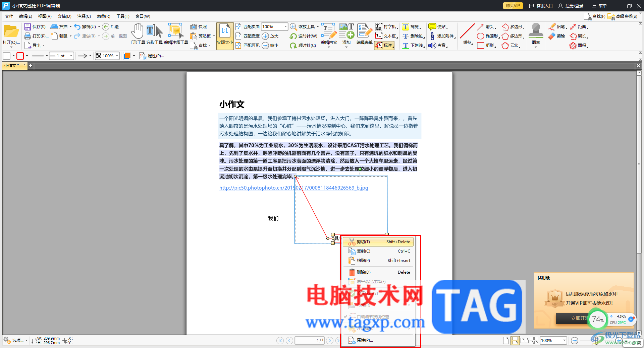This screenshot has height=348, width=644.
Task: Select the 铅笔 pencil tool
Action: pyautogui.click(x=557, y=27)
